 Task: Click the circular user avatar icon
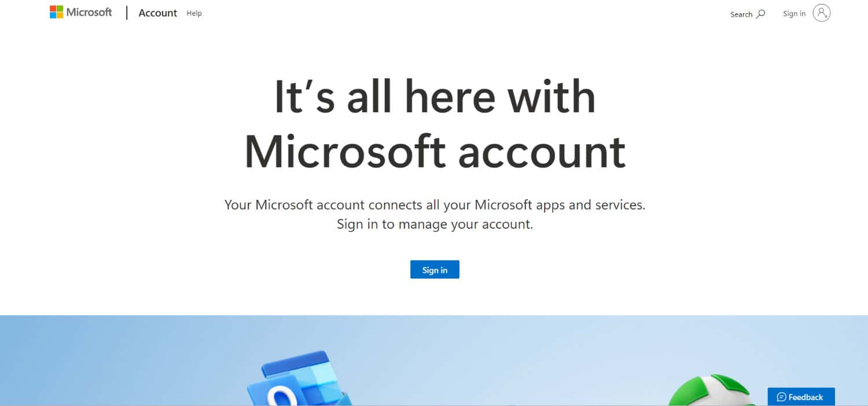[822, 13]
